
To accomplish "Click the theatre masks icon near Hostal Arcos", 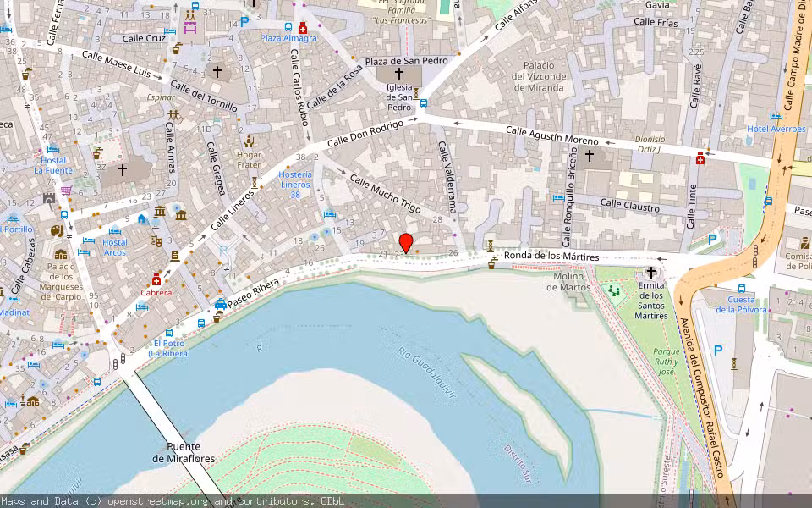I will (x=156, y=240).
